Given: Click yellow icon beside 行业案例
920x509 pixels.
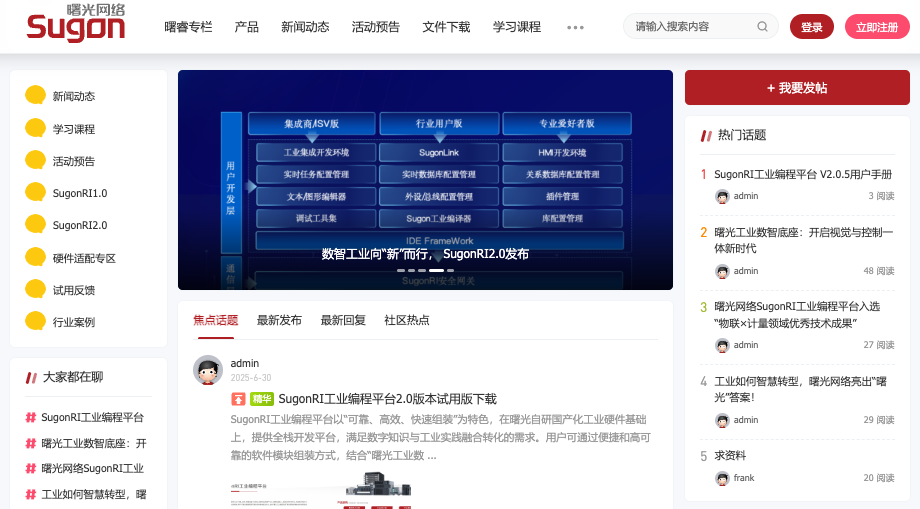Looking at the screenshot, I should (35, 321).
